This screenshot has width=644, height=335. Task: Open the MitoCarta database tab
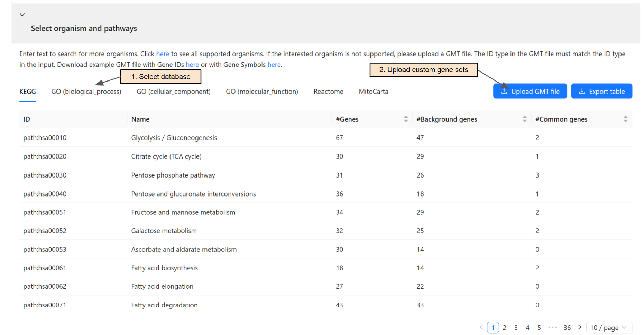pos(373,92)
